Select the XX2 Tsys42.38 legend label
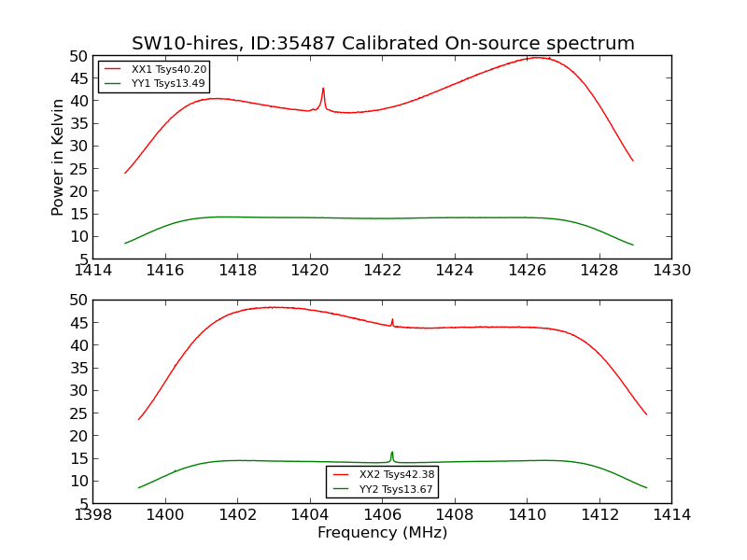This screenshot has height=560, width=747. [x=397, y=475]
